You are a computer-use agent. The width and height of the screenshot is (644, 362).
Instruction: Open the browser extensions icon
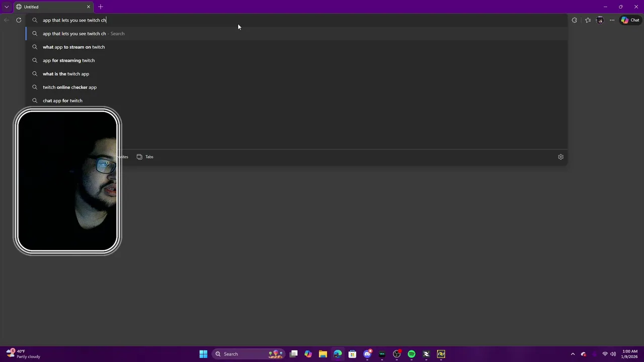point(574,20)
